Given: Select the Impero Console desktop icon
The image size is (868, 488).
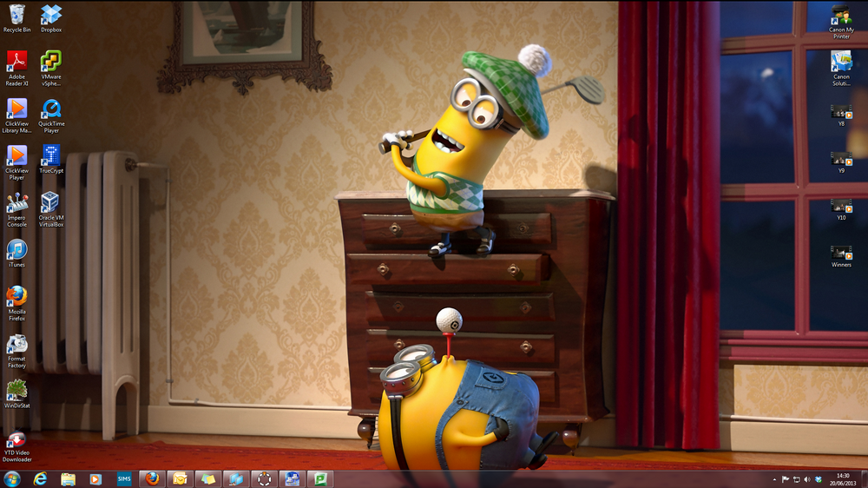Looking at the screenshot, I should pyautogui.click(x=17, y=209).
